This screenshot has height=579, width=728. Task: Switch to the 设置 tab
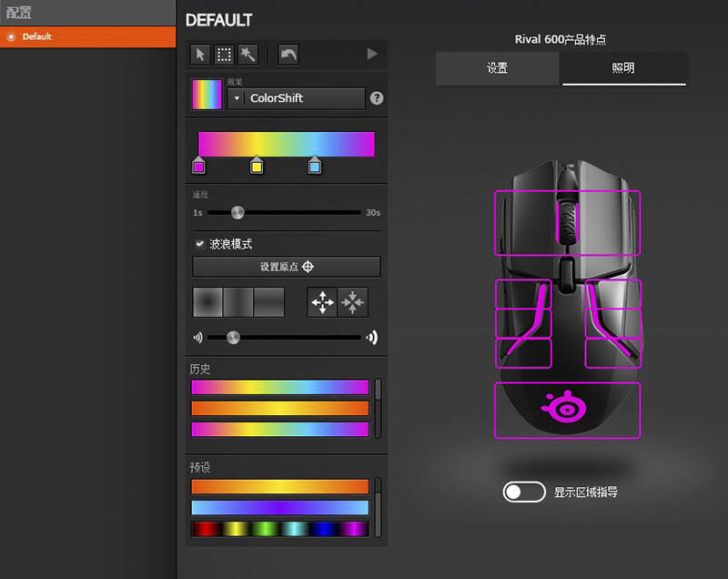point(498,68)
